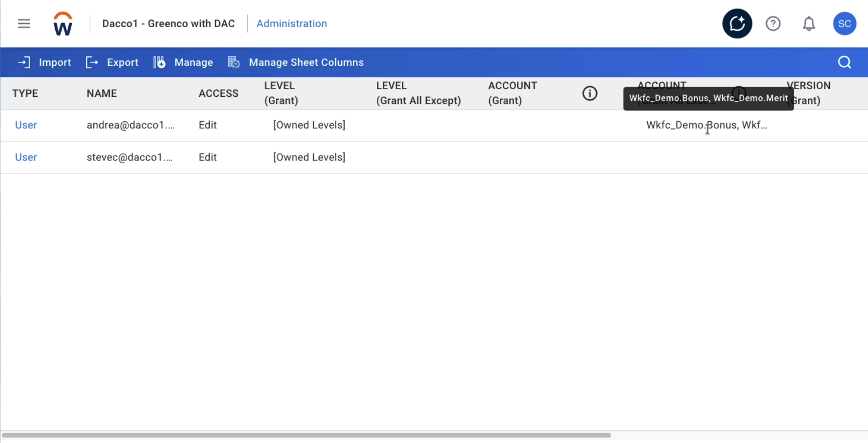Open the User link in stevec's row
The width and height of the screenshot is (868, 443).
26,157
